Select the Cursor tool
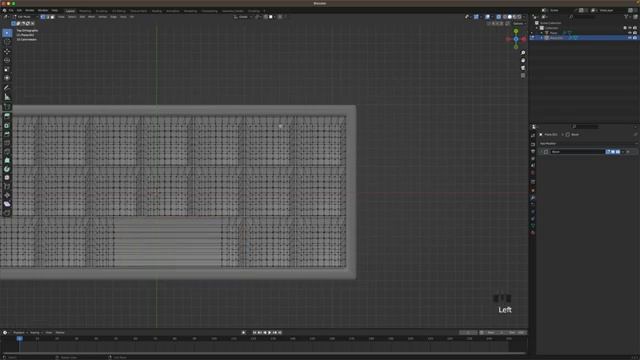This screenshot has width=640, height=360. (x=7, y=42)
